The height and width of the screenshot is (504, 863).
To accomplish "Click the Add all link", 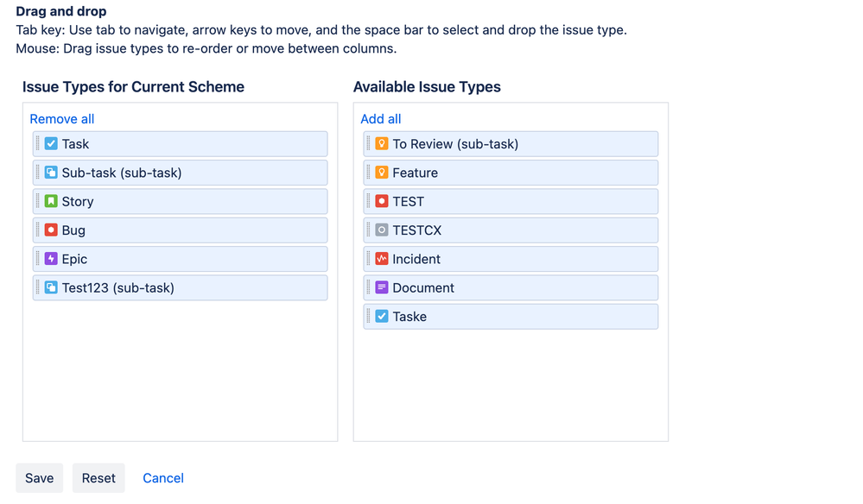I will coord(380,118).
